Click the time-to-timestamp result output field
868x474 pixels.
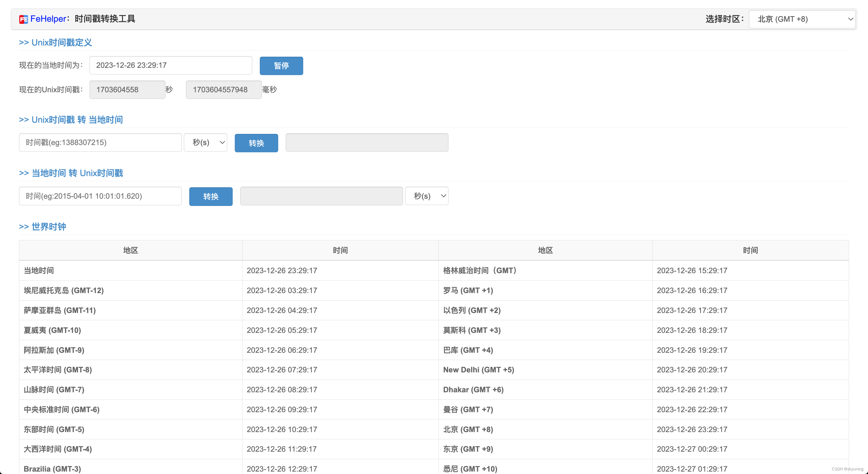(322, 196)
